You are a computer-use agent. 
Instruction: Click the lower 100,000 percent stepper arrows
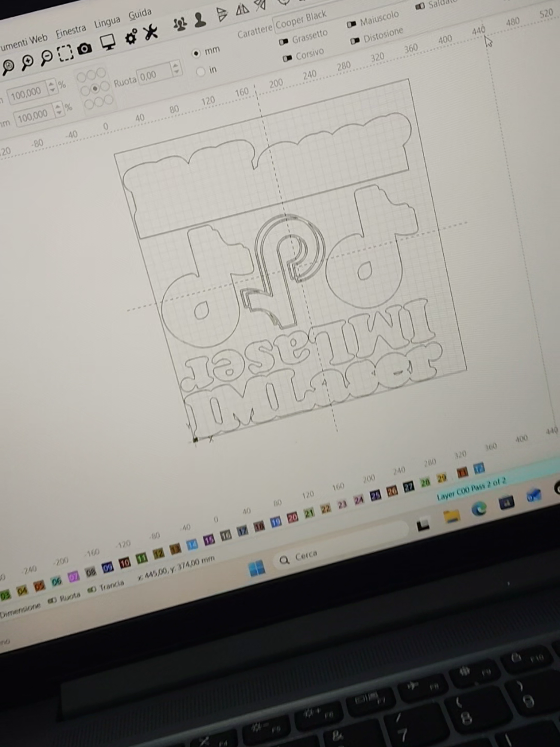(58, 110)
